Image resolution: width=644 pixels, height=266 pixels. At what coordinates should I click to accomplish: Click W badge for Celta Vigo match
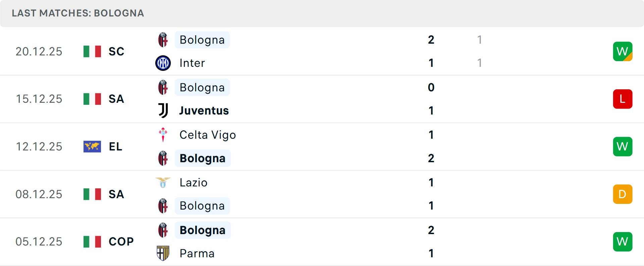pos(623,146)
